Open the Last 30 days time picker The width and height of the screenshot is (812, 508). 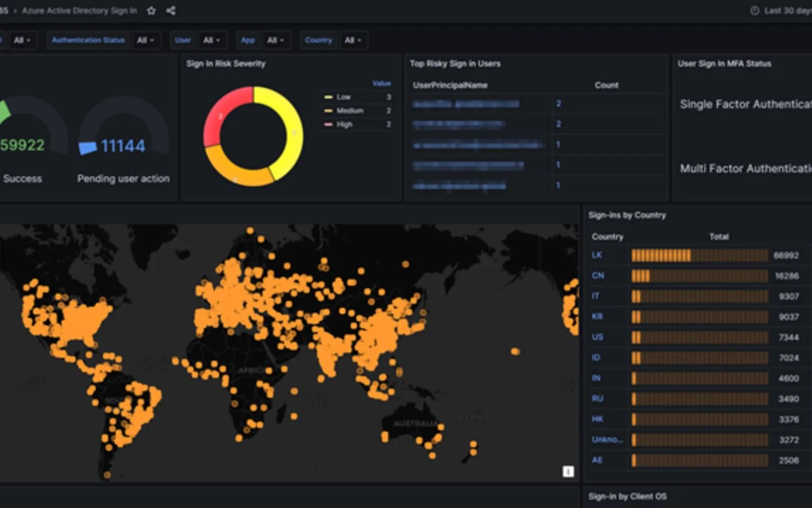point(782,11)
